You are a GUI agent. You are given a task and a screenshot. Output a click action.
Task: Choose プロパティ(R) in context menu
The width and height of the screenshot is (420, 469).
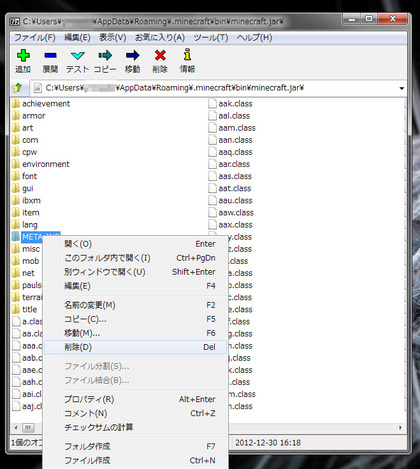click(136, 399)
